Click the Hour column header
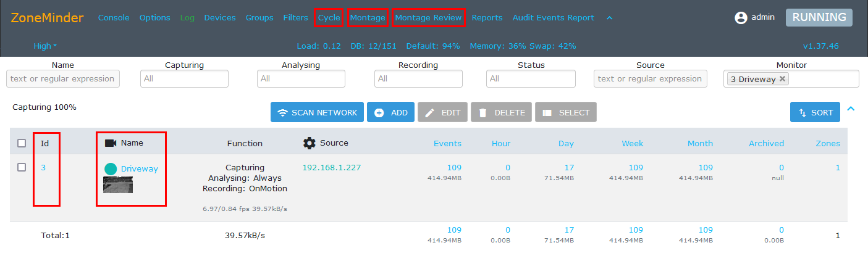This screenshot has height=261, width=868. 501,143
